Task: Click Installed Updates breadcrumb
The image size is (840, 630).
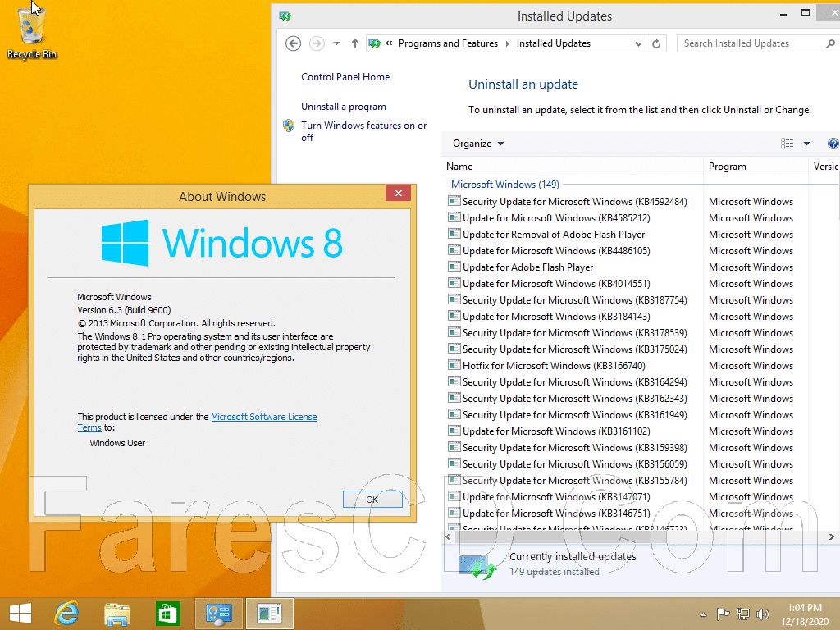Action: 554,43
